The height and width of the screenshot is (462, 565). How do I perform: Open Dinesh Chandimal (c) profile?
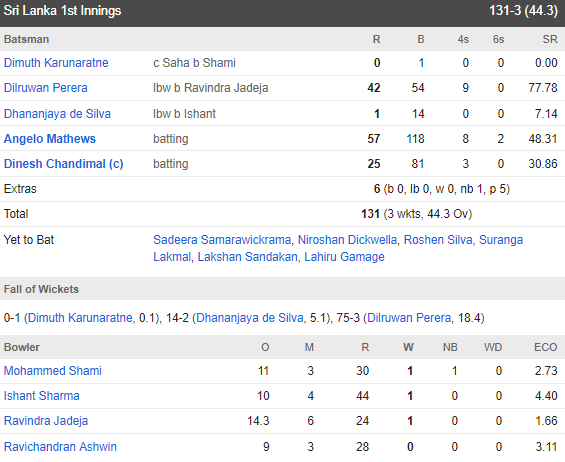pyautogui.click(x=63, y=164)
